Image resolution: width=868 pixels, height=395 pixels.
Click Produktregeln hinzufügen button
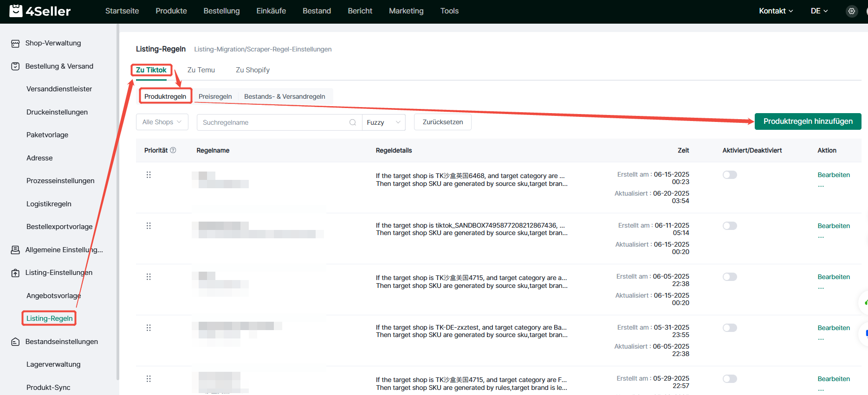coord(808,121)
